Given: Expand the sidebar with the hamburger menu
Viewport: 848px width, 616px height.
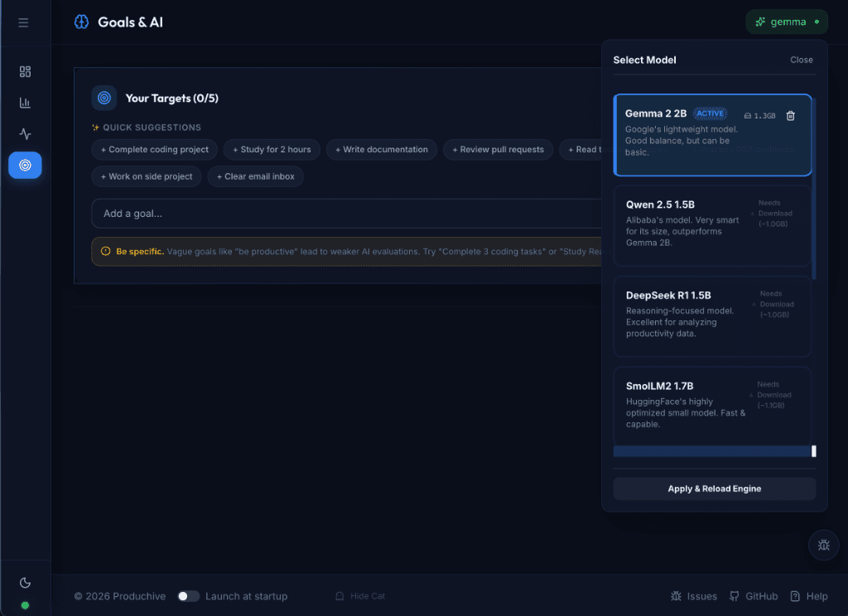Looking at the screenshot, I should 23,22.
